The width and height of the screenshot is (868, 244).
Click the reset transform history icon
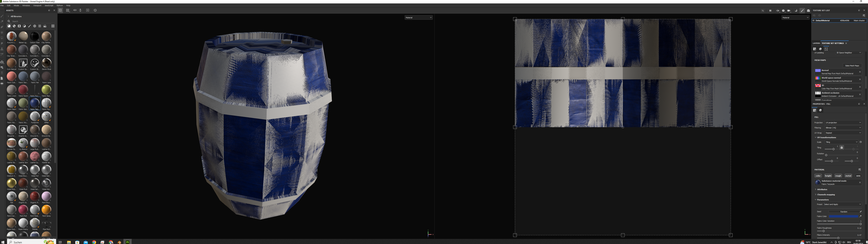[95, 10]
